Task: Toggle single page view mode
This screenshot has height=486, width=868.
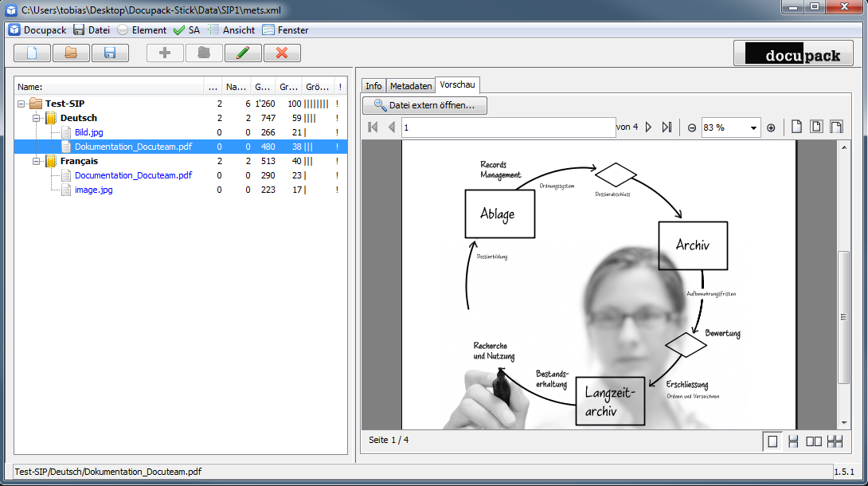Action: (771, 441)
